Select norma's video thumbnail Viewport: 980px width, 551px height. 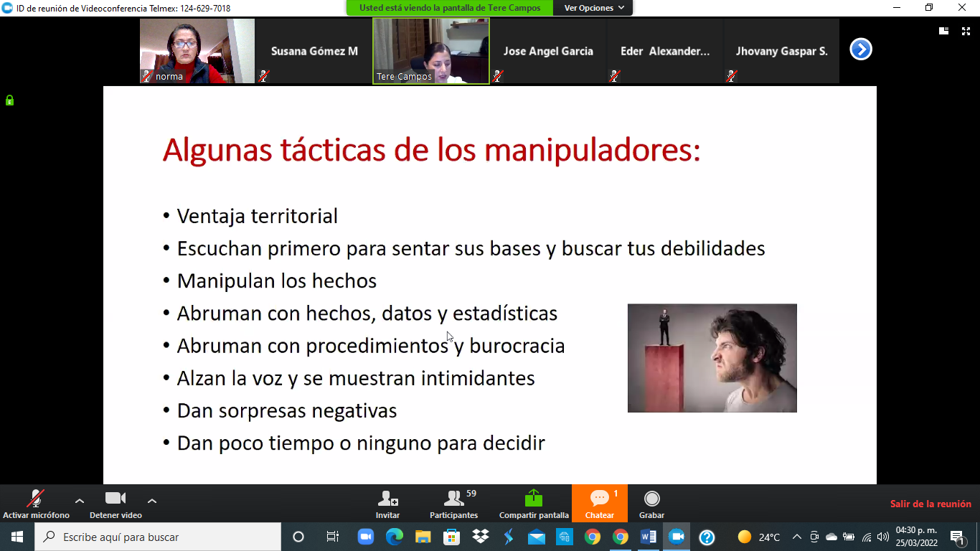pyautogui.click(x=197, y=51)
